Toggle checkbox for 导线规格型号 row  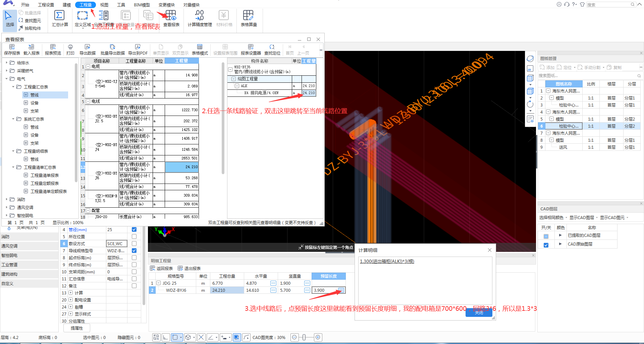tap(134, 251)
